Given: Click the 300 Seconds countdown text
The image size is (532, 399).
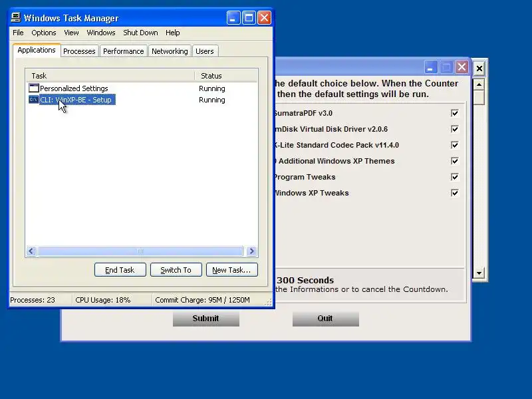Looking at the screenshot, I should pos(305,280).
